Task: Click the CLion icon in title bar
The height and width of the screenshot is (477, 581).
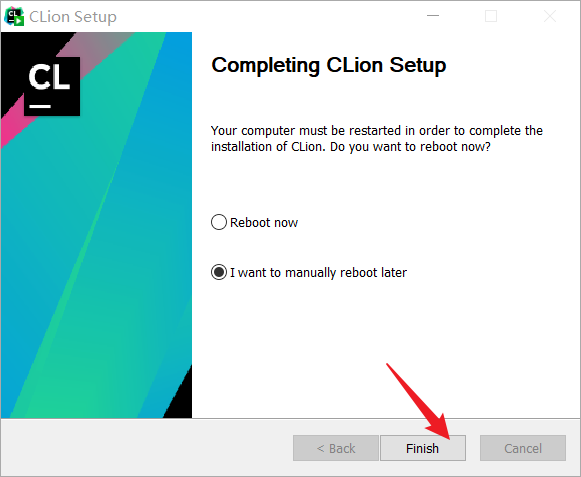Action: coord(14,17)
